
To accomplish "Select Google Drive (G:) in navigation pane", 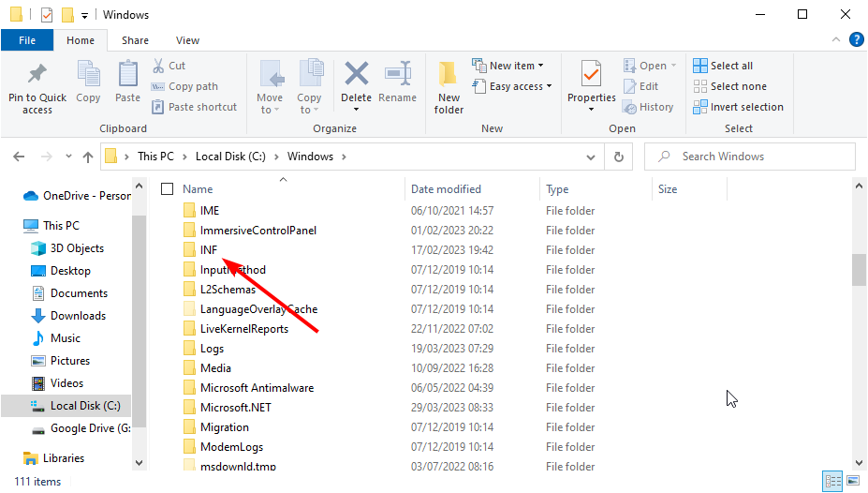I will (81, 428).
